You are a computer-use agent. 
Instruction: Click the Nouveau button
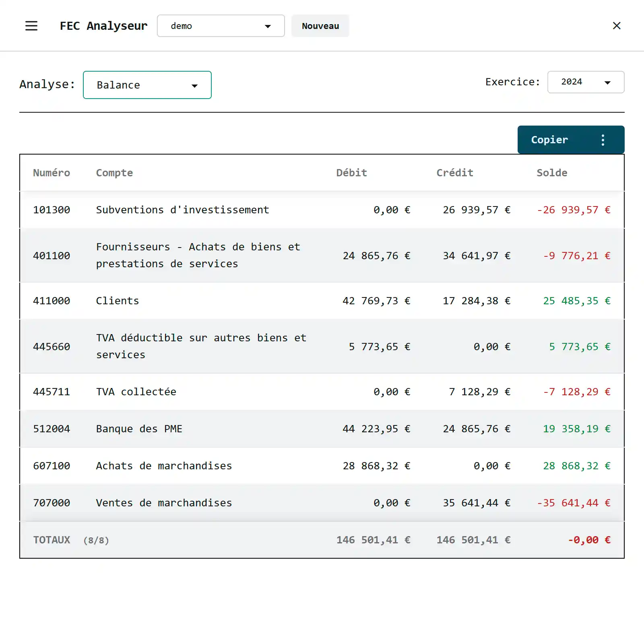pyautogui.click(x=320, y=26)
